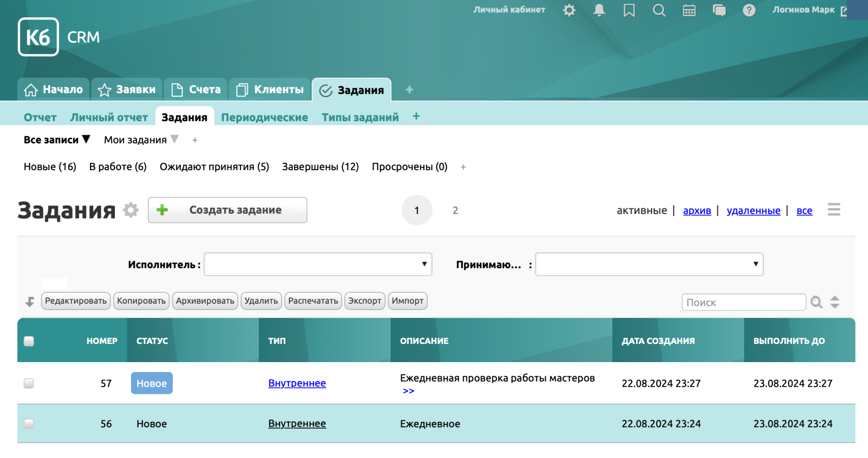Viewport: 868px width, 458px height.
Task: Click the Создать задание button
Action: click(227, 210)
